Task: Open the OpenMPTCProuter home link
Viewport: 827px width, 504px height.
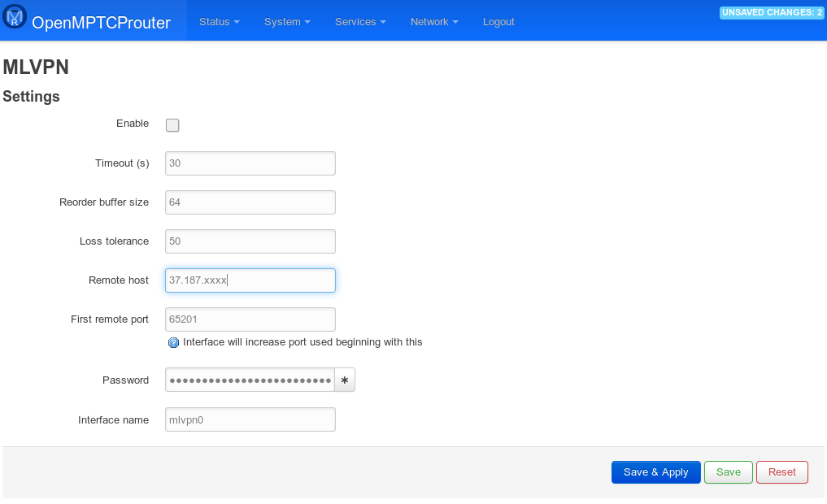Action: (102, 23)
